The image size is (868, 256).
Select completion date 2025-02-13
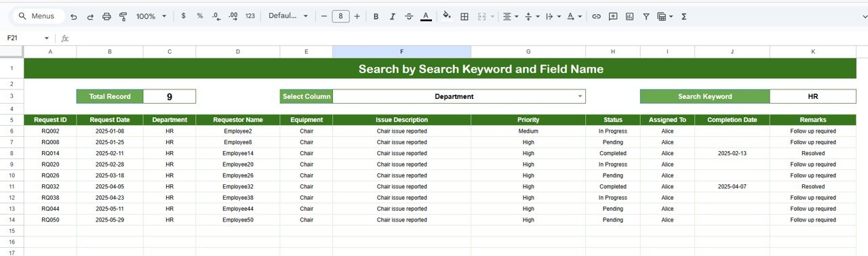click(x=732, y=154)
